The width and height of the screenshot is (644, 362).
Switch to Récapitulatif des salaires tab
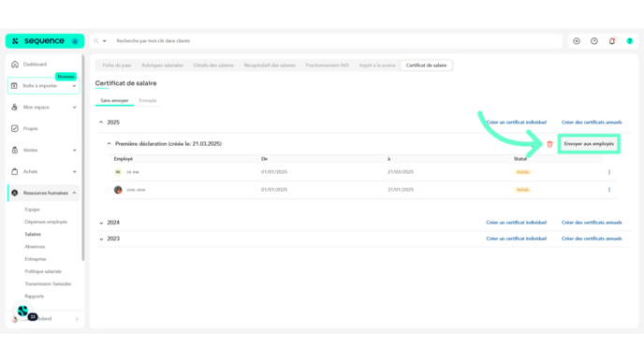pyautogui.click(x=270, y=65)
